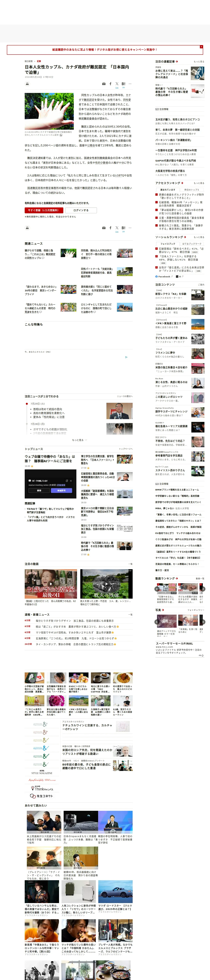This screenshot has width=210, height=980.
Task: Click previous arrow in 写真 carousel
Action: tap(157, 622)
